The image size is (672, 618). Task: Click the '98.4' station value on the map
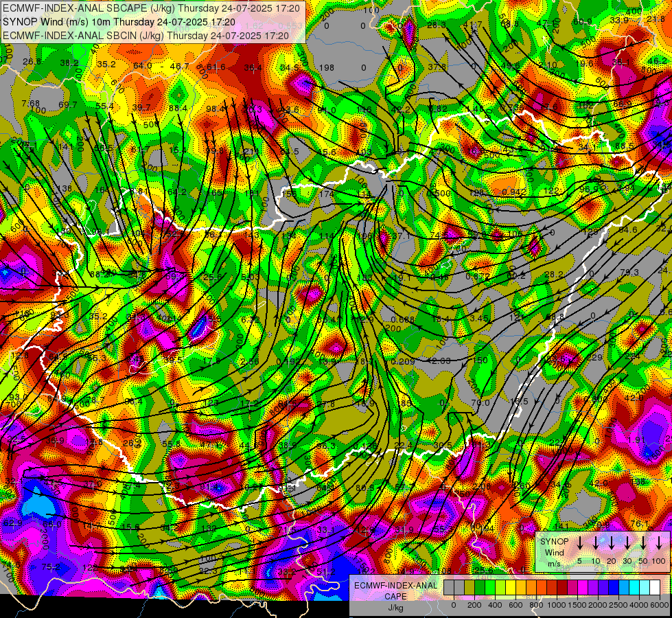coord(215,109)
